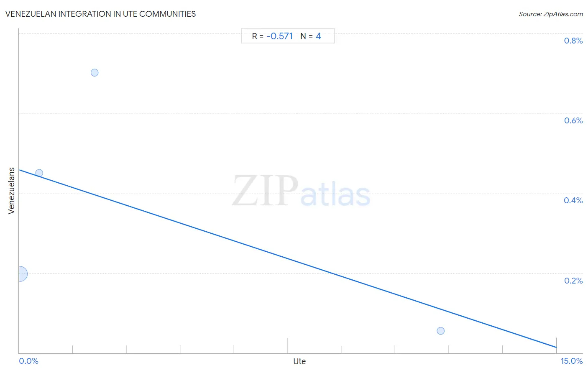Click the 0.0% x-axis label
The height and width of the screenshot is (373, 588).
[28, 361]
